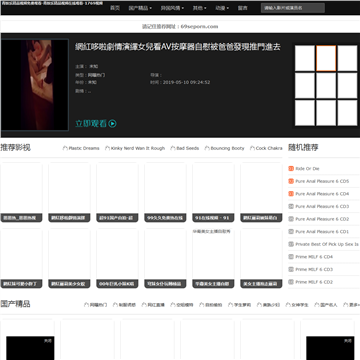Click the 推荐影视 section heading
The width and height of the screenshot is (360, 360).
pos(16,148)
